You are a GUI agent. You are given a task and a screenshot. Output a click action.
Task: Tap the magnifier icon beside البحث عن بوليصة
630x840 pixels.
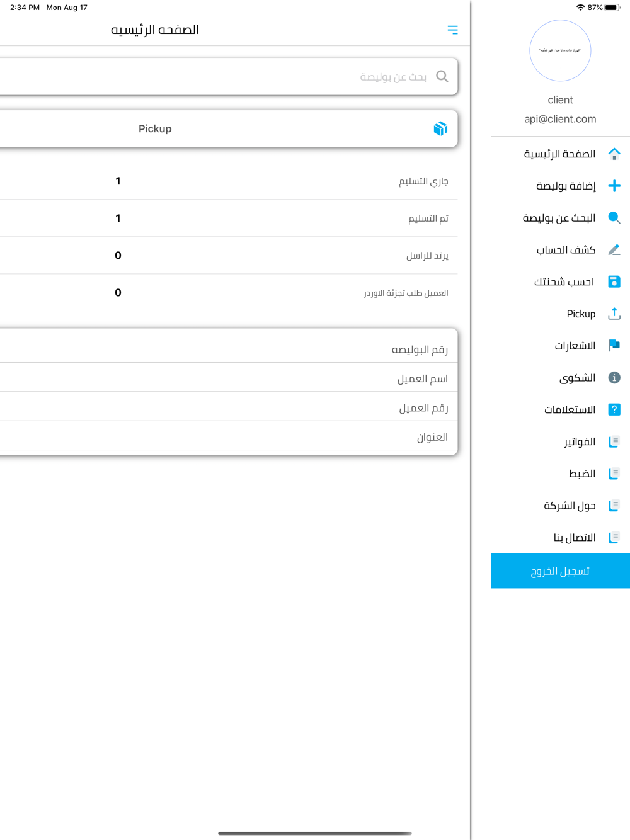pos(614,218)
